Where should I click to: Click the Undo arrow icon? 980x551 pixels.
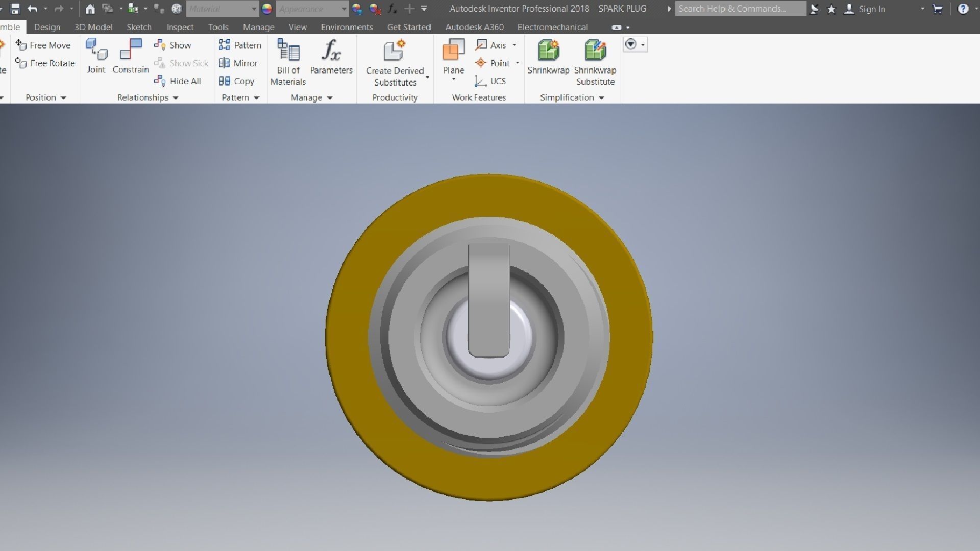coord(33,9)
